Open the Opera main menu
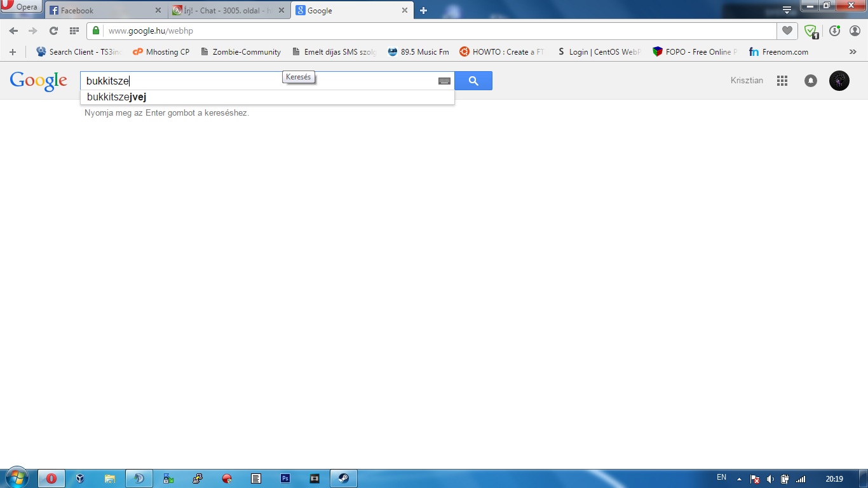868x488 pixels. [21, 7]
